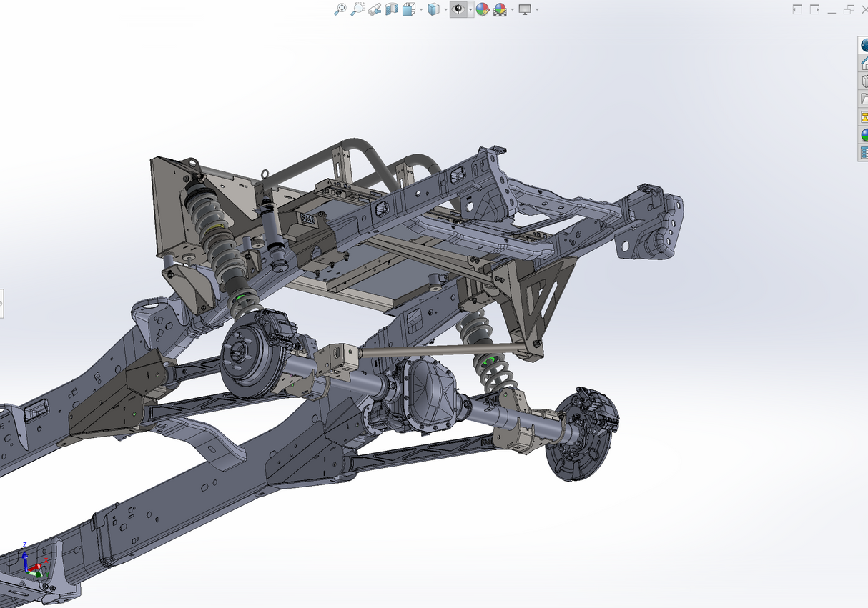Toggle the Section View tool
The height and width of the screenshot is (608, 868).
392,9
